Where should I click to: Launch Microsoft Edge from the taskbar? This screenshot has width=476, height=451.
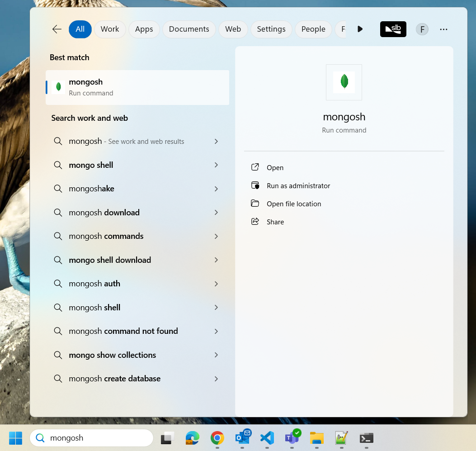pyautogui.click(x=192, y=438)
